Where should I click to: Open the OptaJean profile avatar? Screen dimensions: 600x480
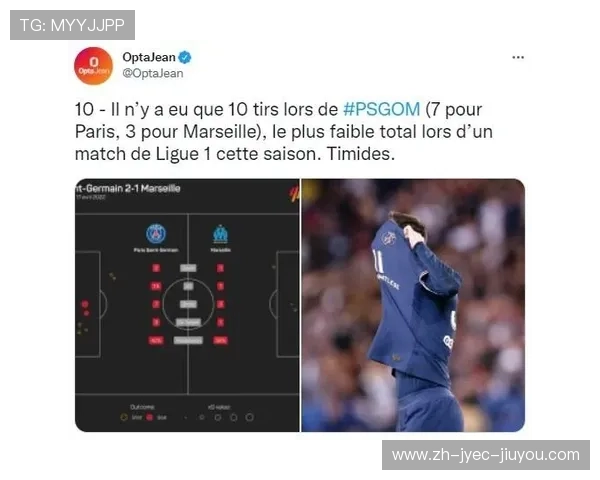pos(93,66)
